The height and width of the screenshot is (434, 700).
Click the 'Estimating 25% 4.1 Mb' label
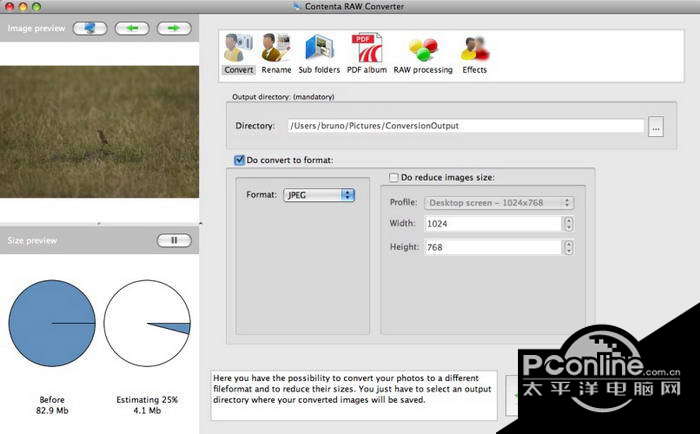[147, 405]
